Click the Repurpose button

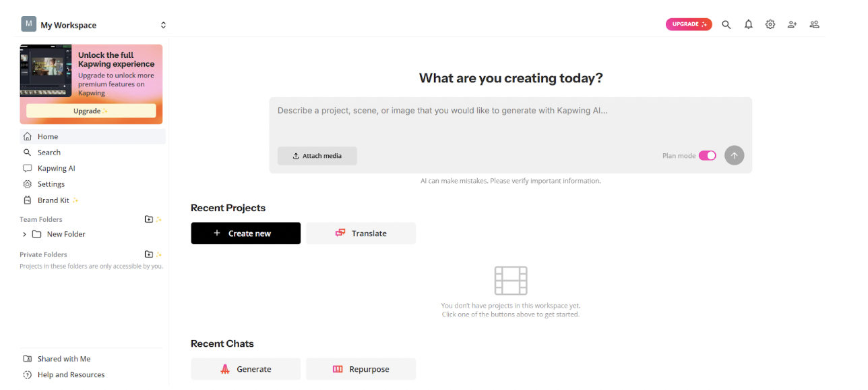(x=361, y=369)
